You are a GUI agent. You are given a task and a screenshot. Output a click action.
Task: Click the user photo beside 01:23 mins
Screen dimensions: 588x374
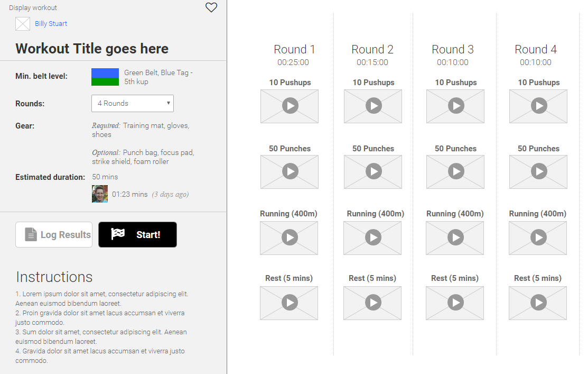100,194
